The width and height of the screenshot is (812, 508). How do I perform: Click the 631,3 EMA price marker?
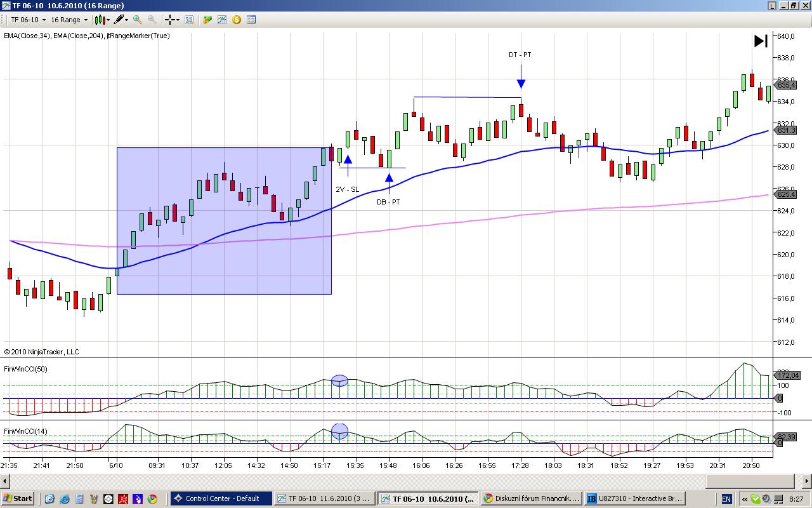786,130
